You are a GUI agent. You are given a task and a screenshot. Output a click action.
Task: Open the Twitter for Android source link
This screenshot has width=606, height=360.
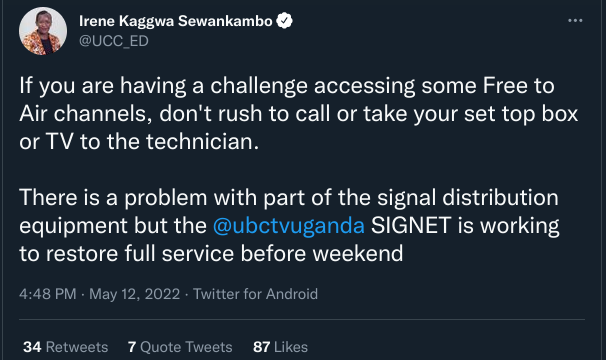[255, 294]
